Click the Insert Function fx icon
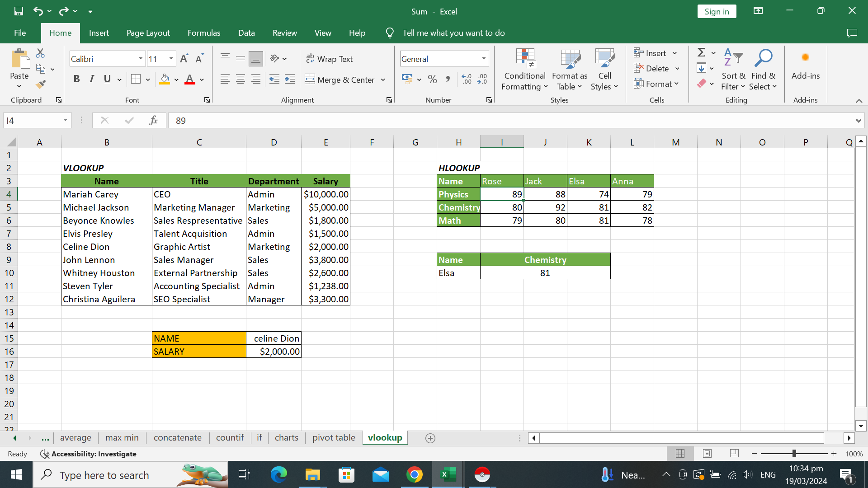The image size is (868, 488). pos(154,120)
